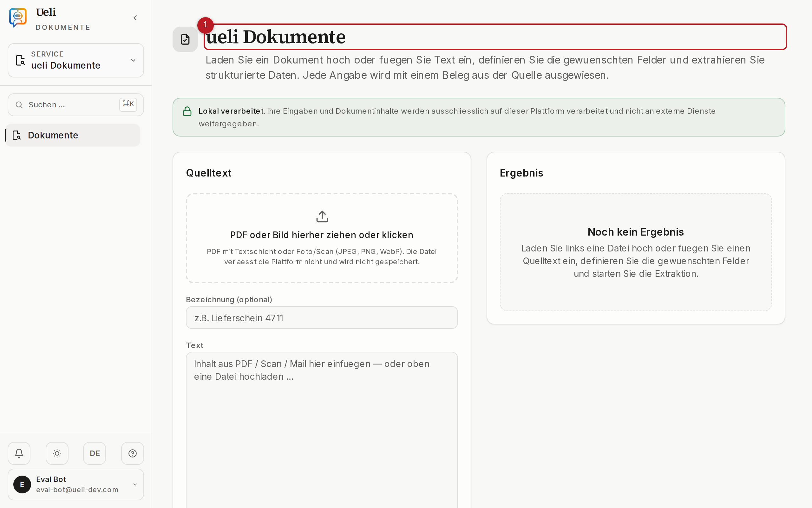The height and width of the screenshot is (508, 812).
Task: Click the 'ueli Dokumente' page title
Action: tap(275, 37)
